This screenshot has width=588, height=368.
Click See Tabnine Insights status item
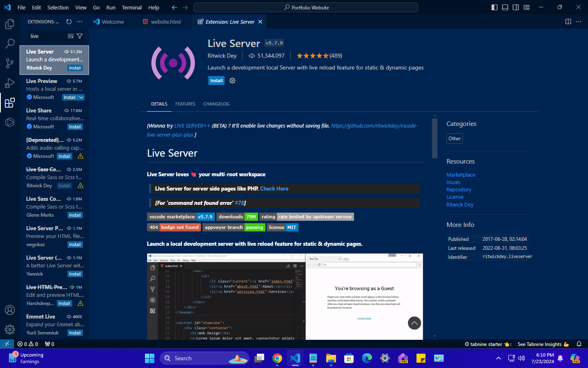pos(543,344)
